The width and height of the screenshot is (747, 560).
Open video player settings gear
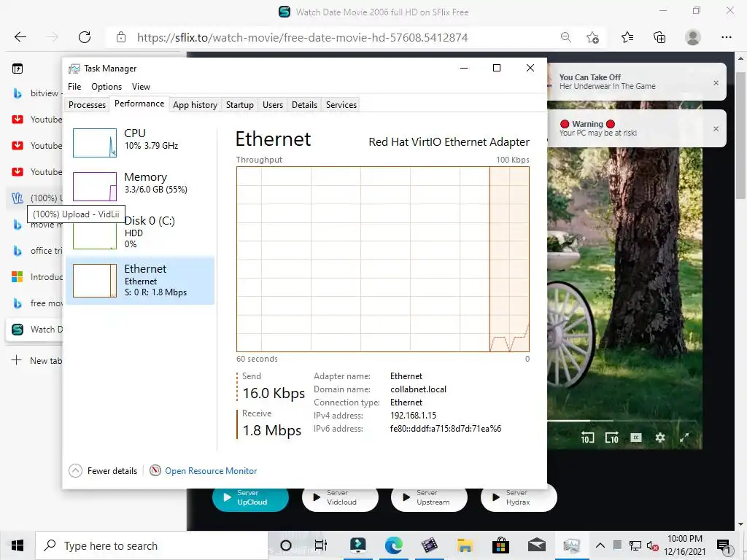click(x=659, y=437)
